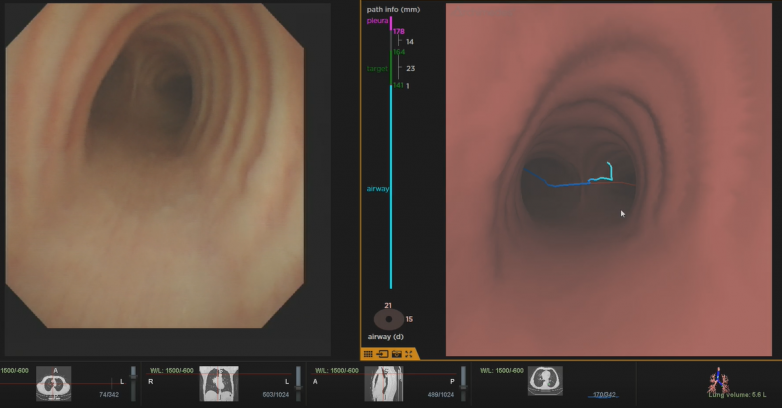The image size is (782, 408).
Task: Select the sagittal CT thumbnail
Action: pyautogui.click(x=382, y=382)
